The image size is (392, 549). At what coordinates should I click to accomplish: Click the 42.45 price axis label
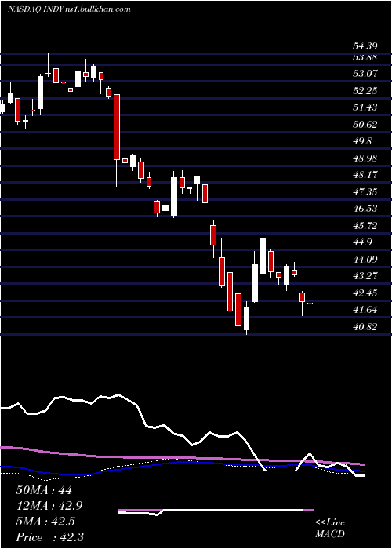(x=365, y=293)
